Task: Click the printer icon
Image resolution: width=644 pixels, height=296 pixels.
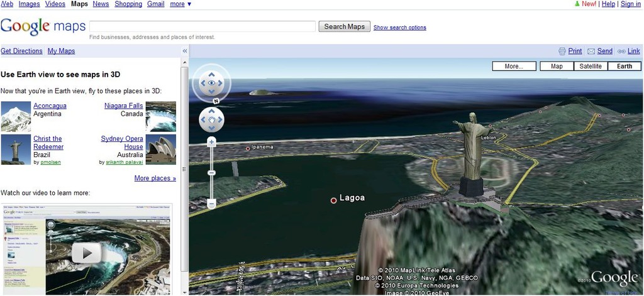Action: pos(562,52)
